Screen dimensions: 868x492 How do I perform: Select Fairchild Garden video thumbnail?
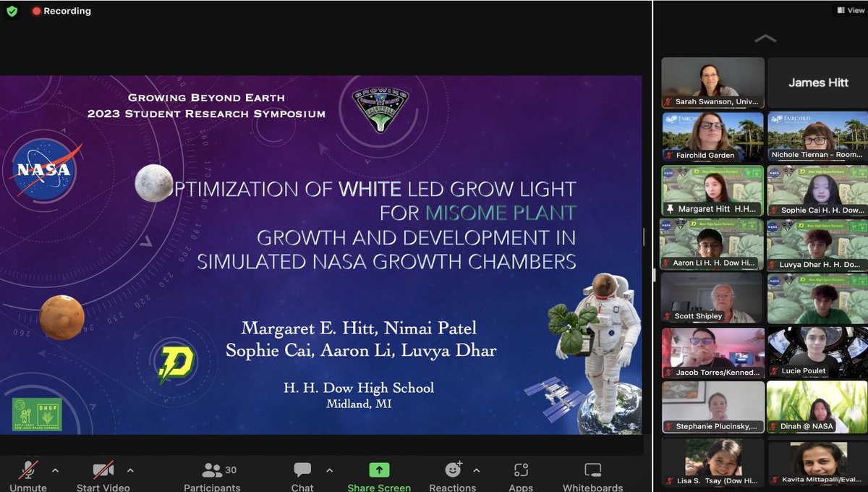point(712,136)
